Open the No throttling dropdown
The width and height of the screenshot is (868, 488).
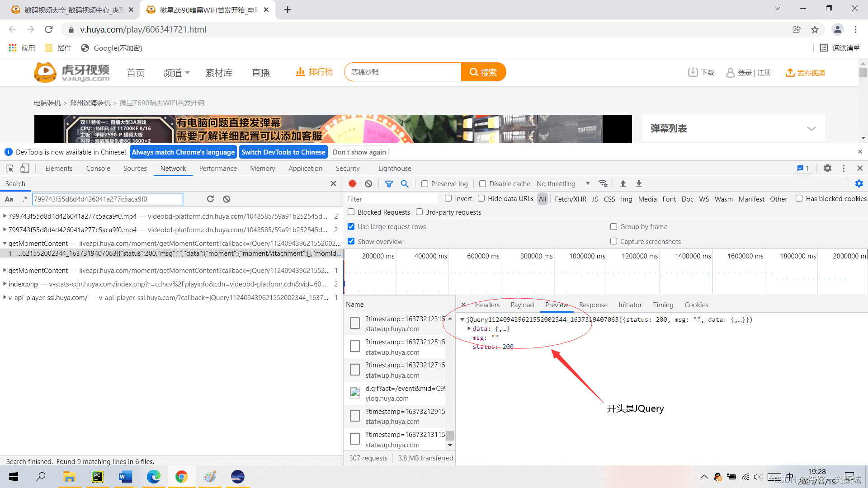point(563,183)
